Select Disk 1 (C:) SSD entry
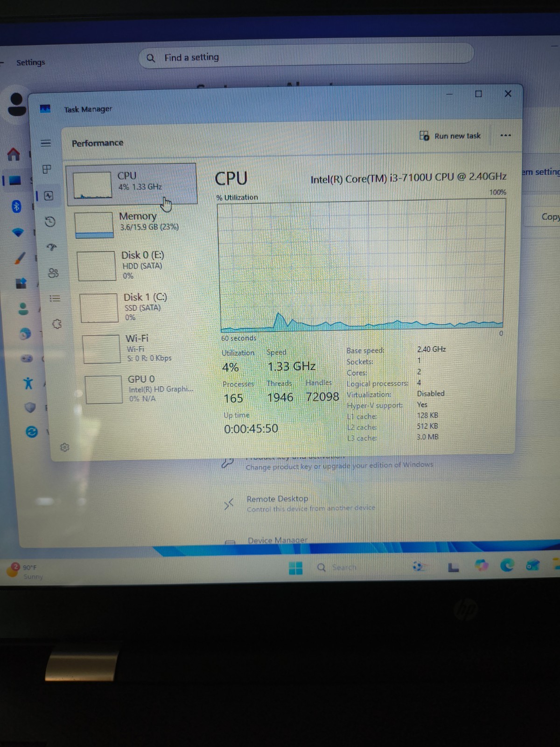 (138, 307)
